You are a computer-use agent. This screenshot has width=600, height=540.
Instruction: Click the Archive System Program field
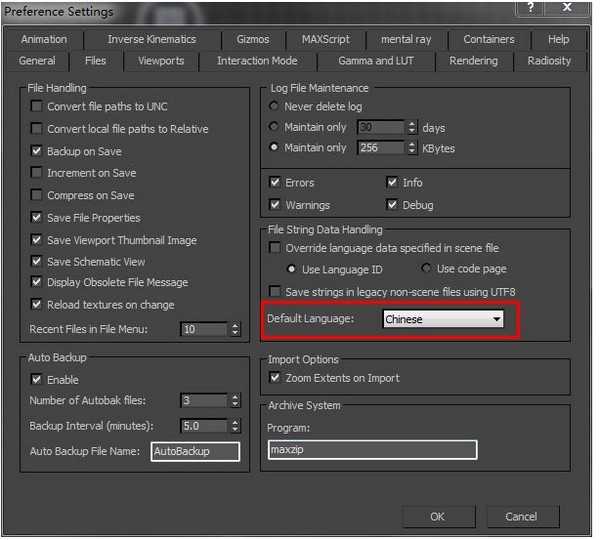[x=372, y=450]
